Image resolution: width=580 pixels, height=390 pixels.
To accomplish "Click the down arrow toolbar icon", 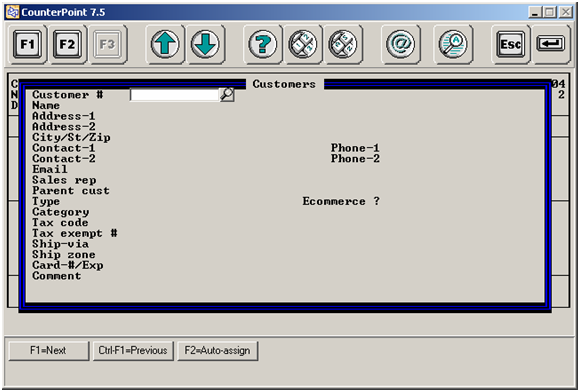I will click(x=205, y=44).
